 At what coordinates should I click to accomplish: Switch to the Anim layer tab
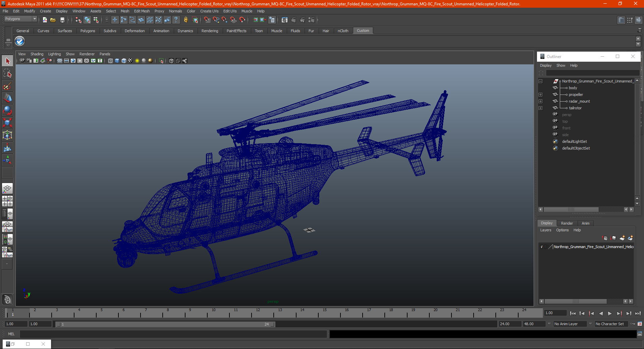[x=586, y=223]
